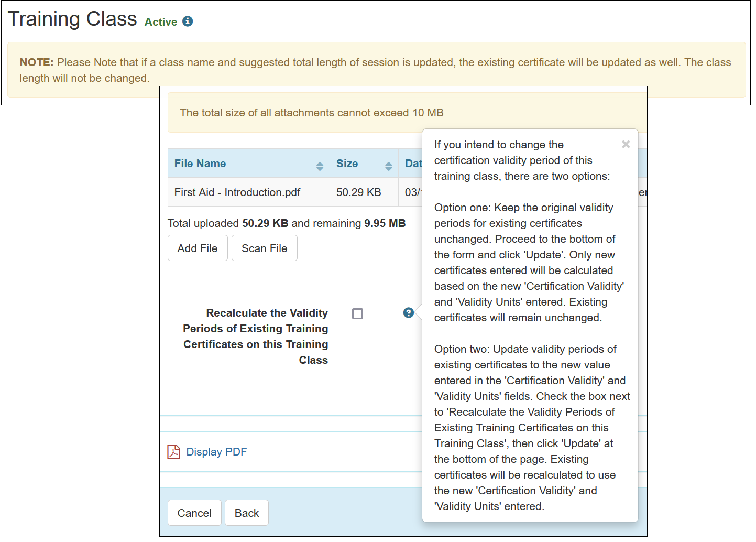Click the 10 MB attachment limit notice
Viewport: 756px width, 542px height.
[x=311, y=113]
